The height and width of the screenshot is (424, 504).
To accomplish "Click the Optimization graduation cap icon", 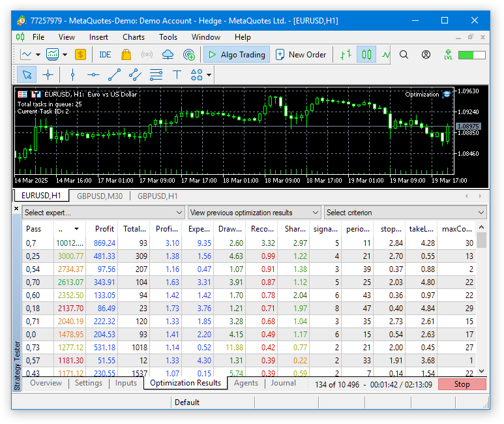I will click(x=446, y=95).
